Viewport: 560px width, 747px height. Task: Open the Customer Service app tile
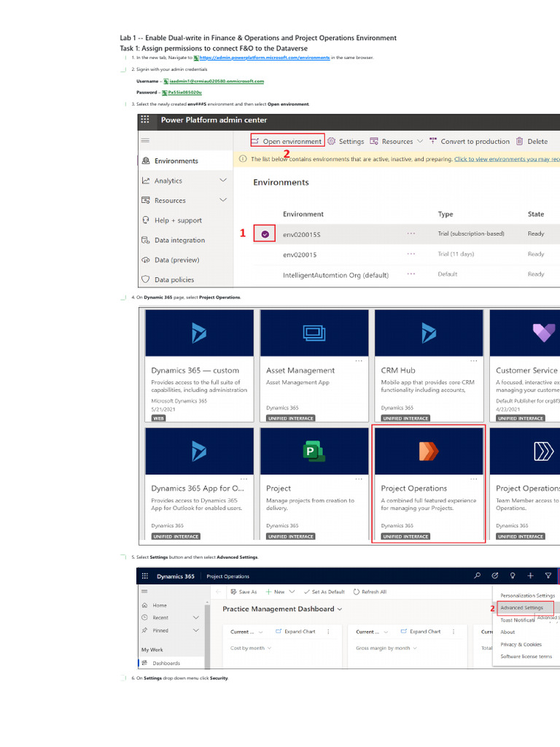[525, 365]
